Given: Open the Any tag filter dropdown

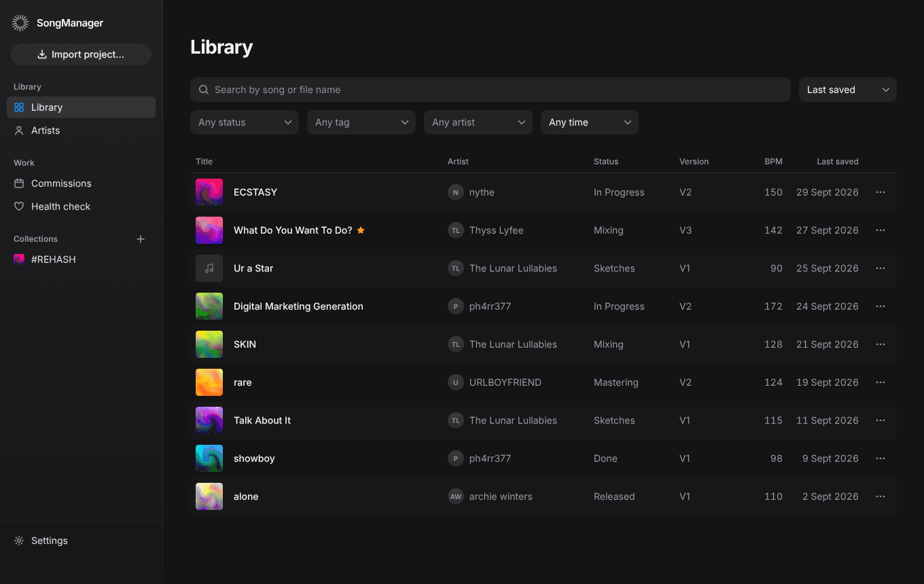Looking at the screenshot, I should 361,122.
